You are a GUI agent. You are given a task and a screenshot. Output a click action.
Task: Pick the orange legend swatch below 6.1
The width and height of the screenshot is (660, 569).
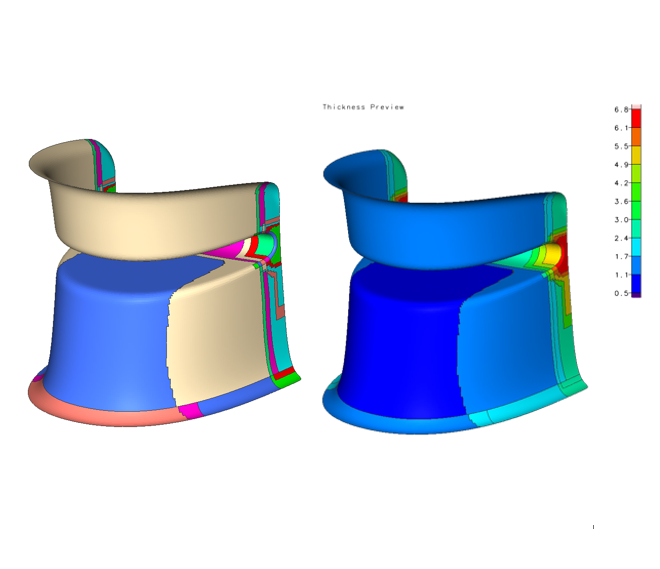pos(635,137)
